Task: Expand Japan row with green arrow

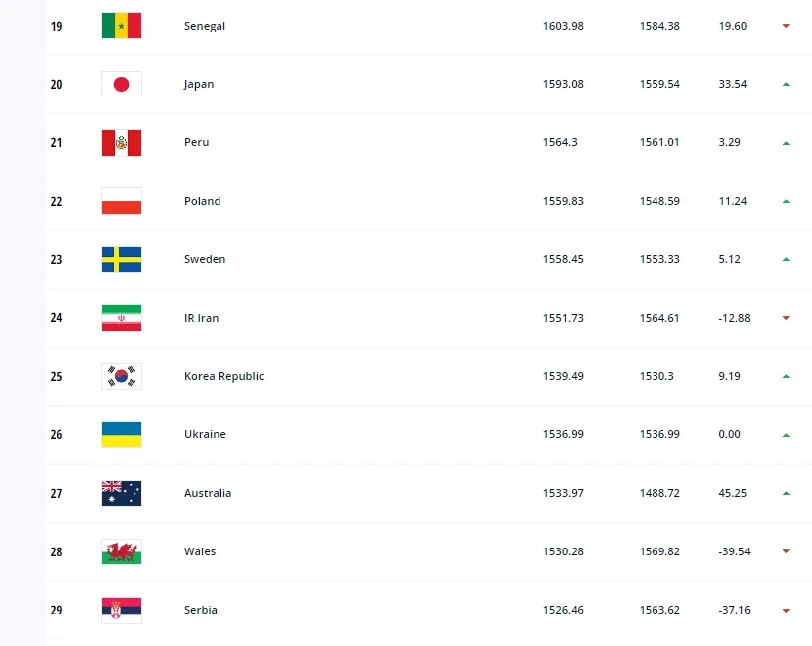Action: [x=786, y=84]
